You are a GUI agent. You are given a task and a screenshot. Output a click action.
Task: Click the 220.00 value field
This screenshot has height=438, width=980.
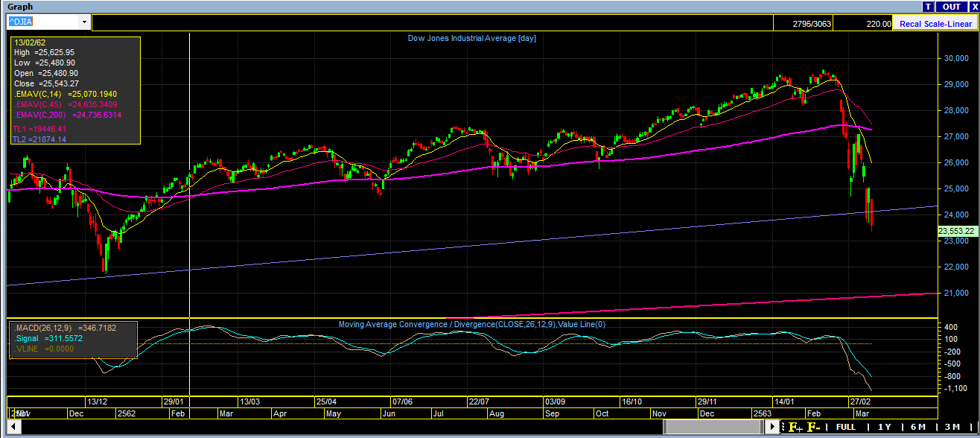click(863, 24)
